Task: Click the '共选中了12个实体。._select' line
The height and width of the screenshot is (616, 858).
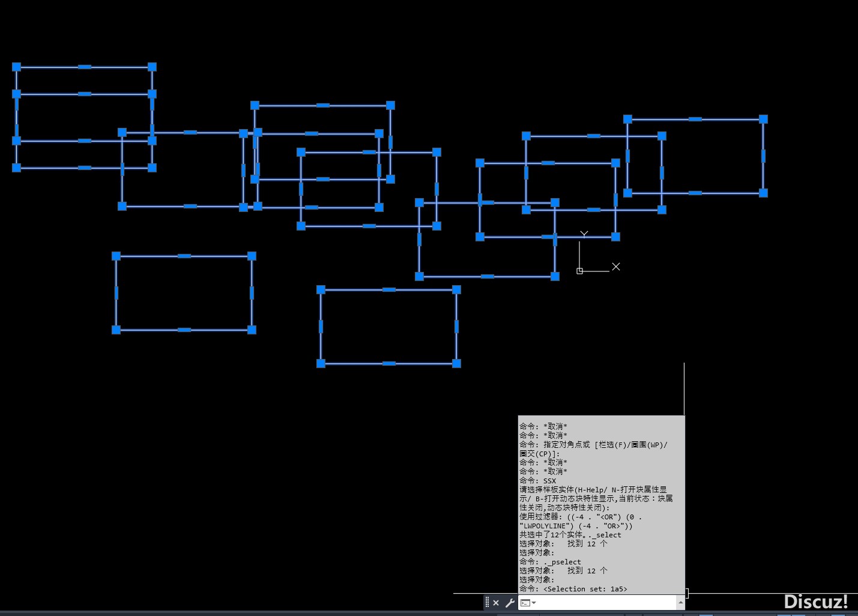Action: (570, 535)
